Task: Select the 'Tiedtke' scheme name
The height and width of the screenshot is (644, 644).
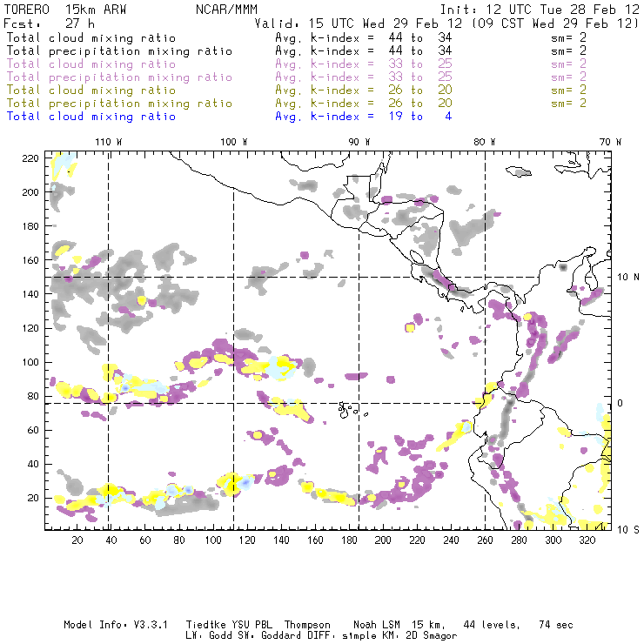Action: [205, 625]
